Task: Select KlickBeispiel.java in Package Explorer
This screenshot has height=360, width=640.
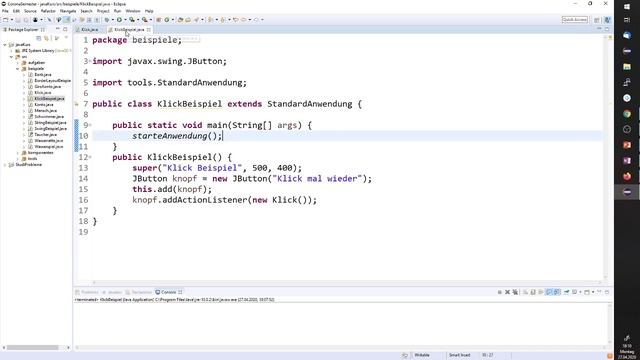Action: pyautogui.click(x=49, y=99)
